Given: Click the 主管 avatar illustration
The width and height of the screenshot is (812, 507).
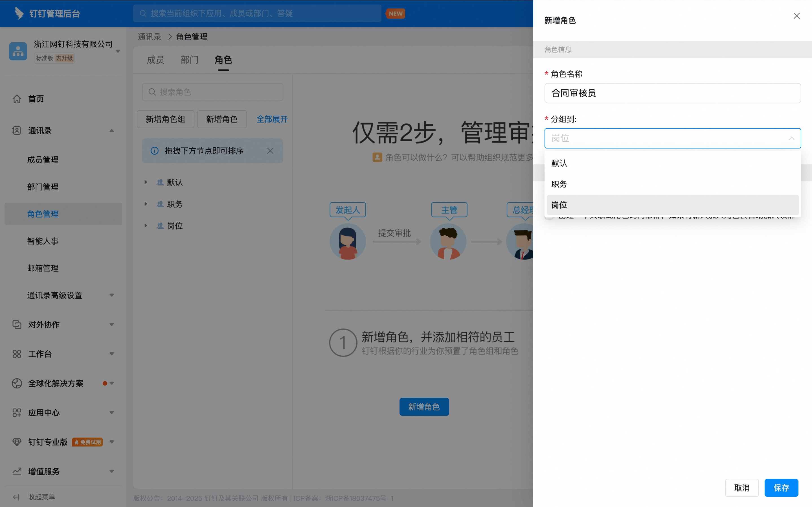Looking at the screenshot, I should tap(448, 241).
